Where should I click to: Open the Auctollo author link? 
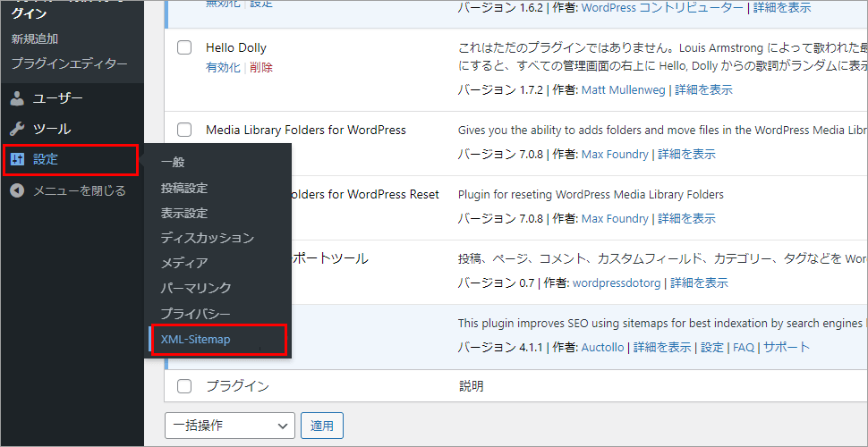[602, 348]
